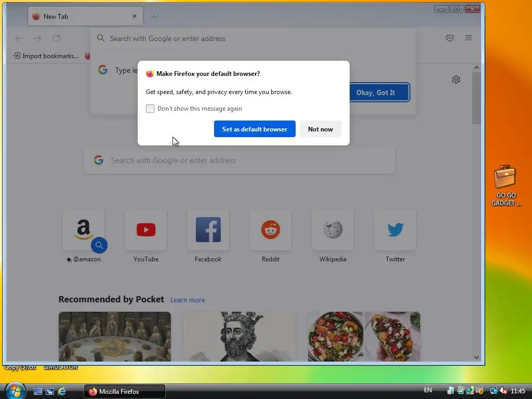Screen dimensions: 532x399
Task: Click Set as default browser button
Action: (255, 129)
